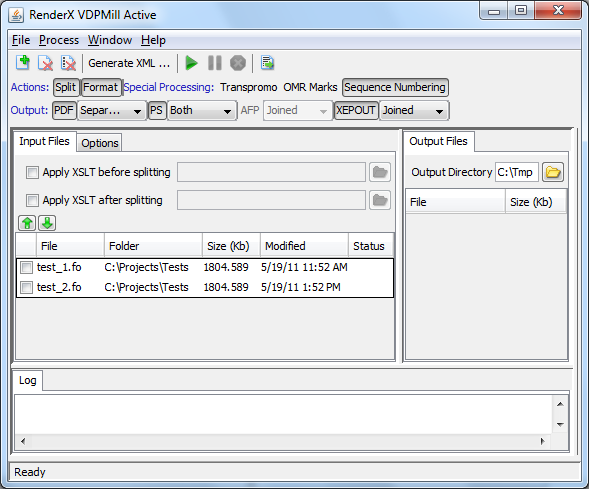The image size is (589, 489).
Task: Open the File menu
Action: 21,40
